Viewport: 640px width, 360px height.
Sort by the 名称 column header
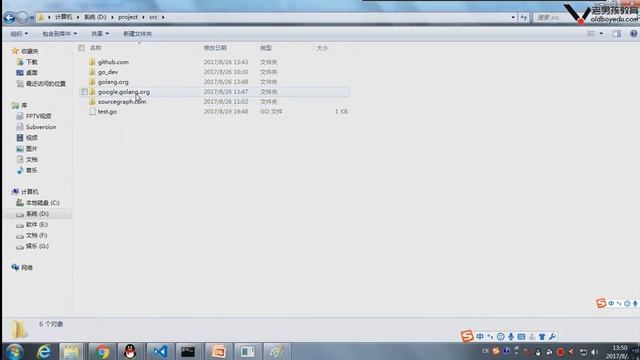click(96, 48)
